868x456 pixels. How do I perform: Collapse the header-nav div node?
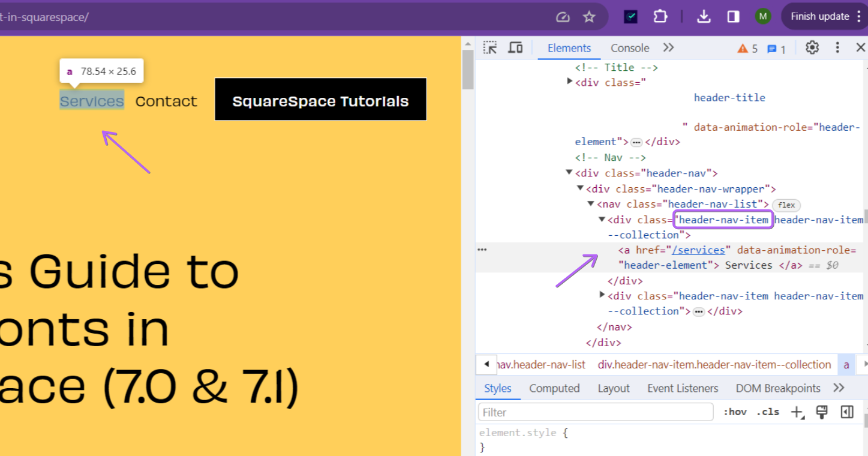point(569,173)
